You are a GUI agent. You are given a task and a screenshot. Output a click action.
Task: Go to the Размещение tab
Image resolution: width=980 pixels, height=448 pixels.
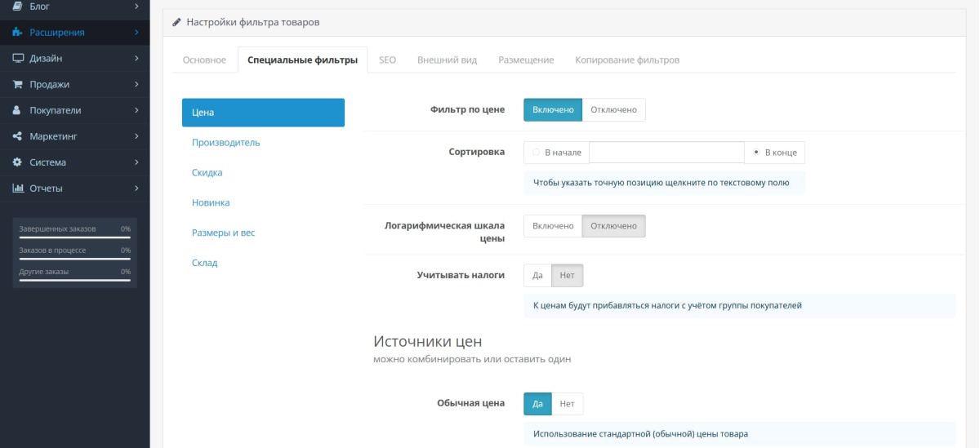(526, 60)
